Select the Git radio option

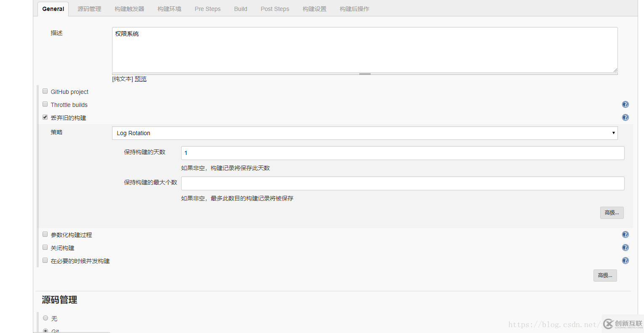(x=45, y=330)
